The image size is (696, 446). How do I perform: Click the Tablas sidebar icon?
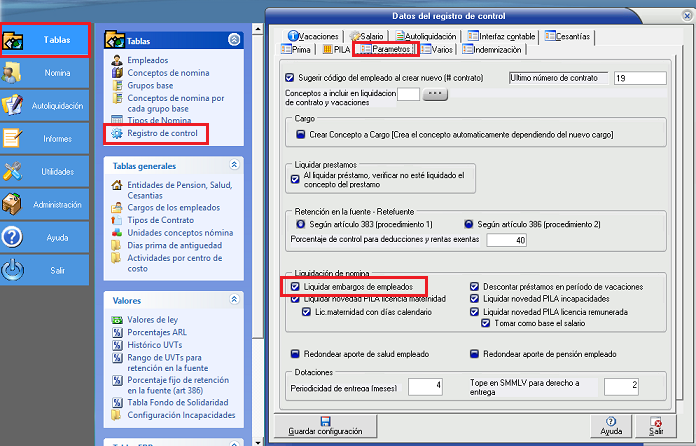14,40
